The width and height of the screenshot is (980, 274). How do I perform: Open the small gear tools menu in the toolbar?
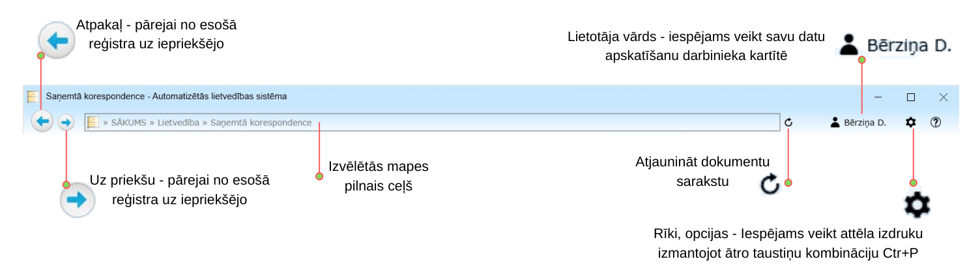[x=911, y=122]
